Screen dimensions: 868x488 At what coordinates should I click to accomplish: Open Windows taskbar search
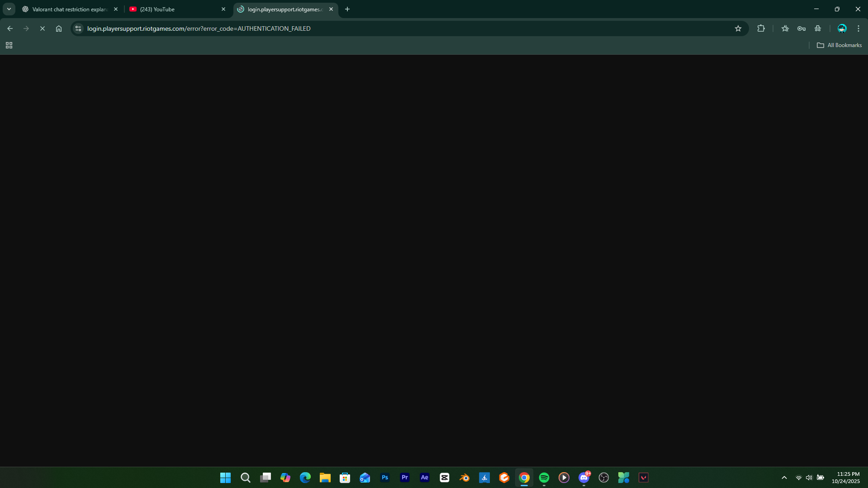(245, 478)
